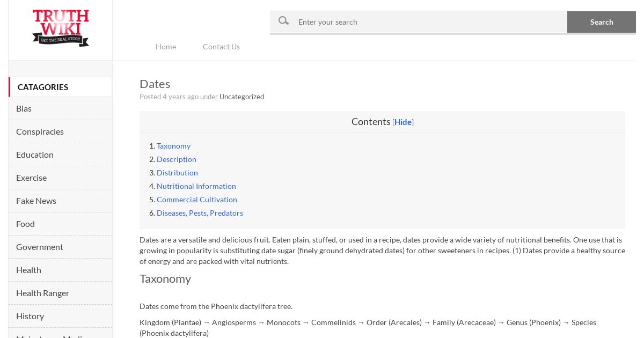Jump to Nutritional Information section link
The image size is (644, 338).
tap(196, 186)
